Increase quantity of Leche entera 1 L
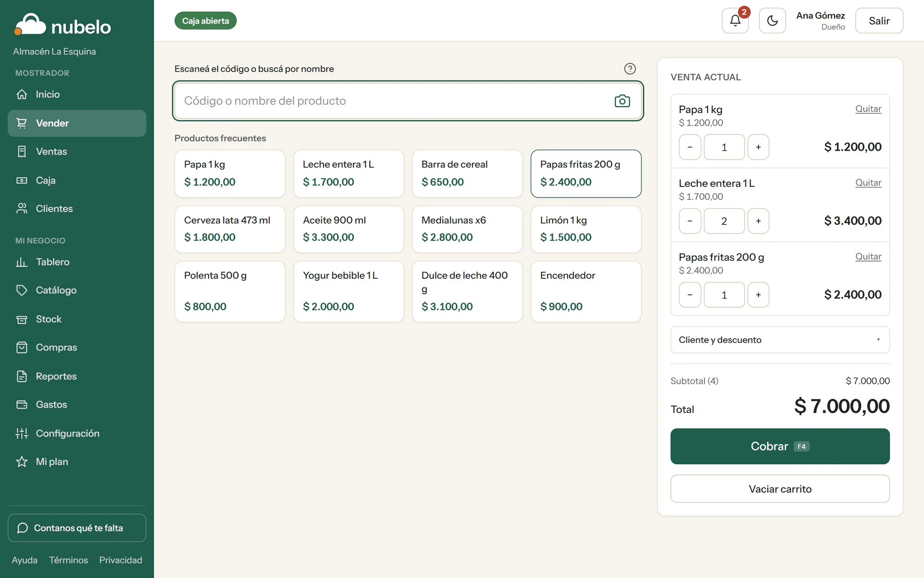The image size is (924, 578). tap(758, 221)
